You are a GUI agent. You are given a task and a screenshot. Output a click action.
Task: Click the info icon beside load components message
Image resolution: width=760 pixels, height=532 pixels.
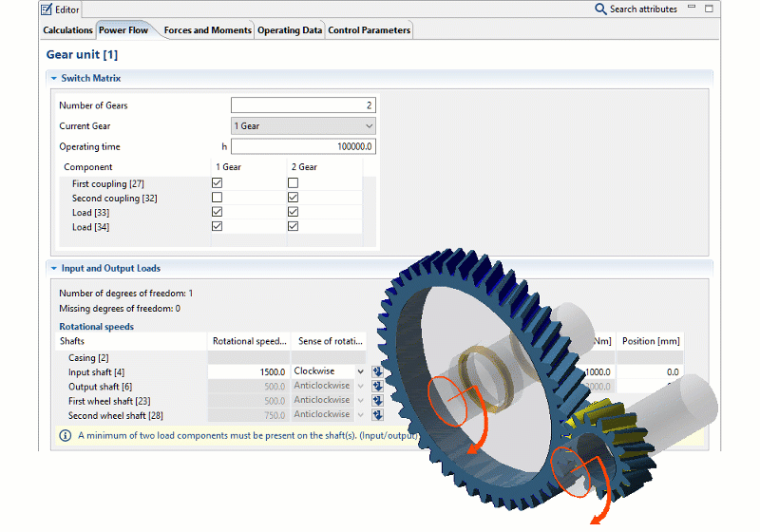(x=65, y=436)
